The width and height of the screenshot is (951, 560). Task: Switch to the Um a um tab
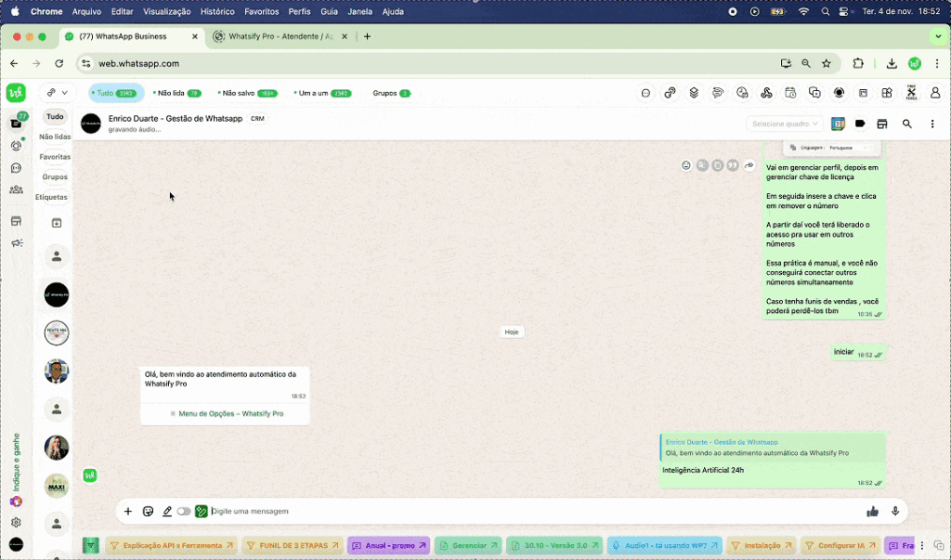(322, 93)
